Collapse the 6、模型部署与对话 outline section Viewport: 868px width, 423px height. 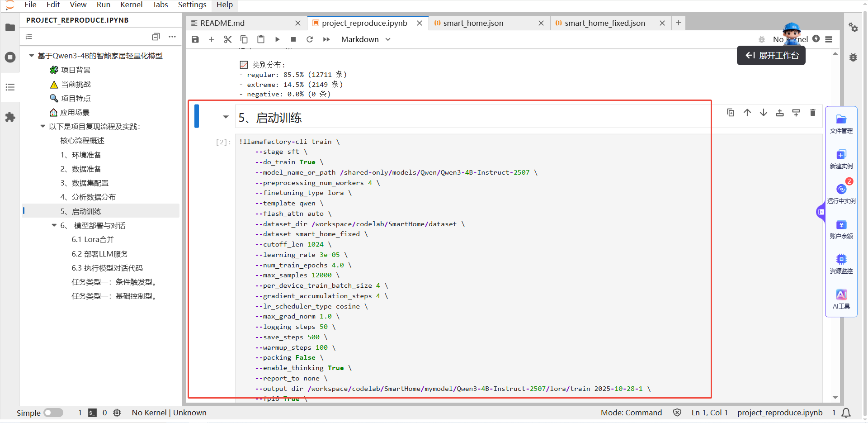(x=54, y=225)
